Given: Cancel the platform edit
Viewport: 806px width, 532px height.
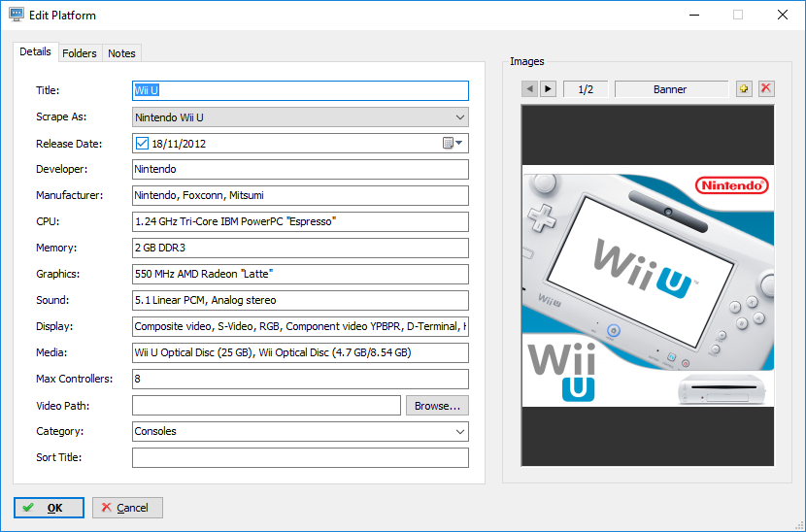Looking at the screenshot, I should 127,508.
